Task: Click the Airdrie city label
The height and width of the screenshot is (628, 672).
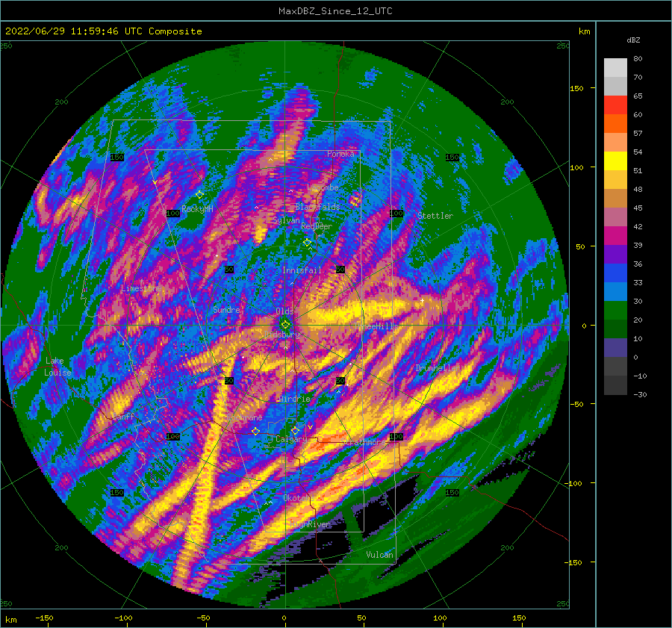Action: click(294, 399)
